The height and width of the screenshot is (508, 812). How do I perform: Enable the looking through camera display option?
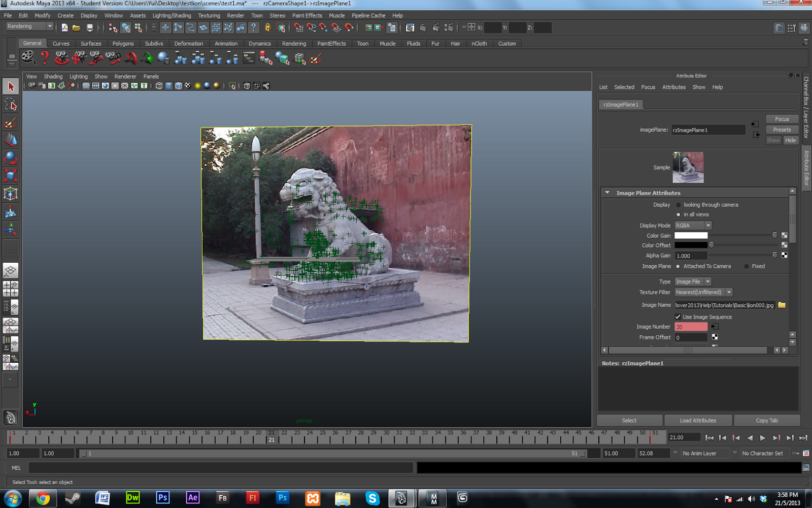[x=679, y=204]
